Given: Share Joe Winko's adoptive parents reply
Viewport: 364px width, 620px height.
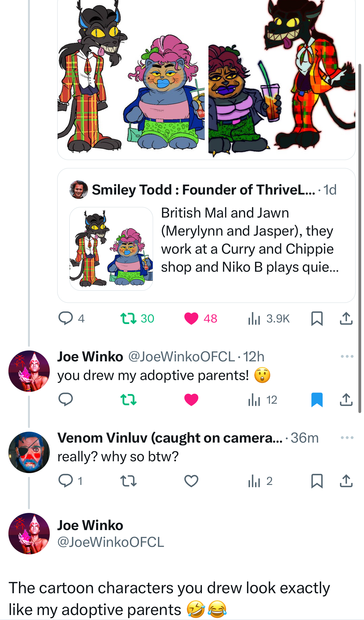Looking at the screenshot, I should click(346, 400).
